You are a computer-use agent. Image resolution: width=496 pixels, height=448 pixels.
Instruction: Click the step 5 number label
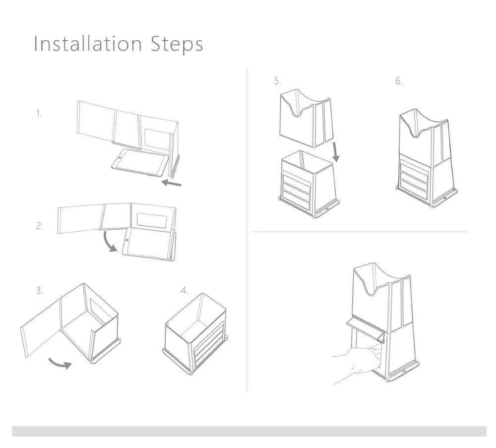(x=277, y=81)
